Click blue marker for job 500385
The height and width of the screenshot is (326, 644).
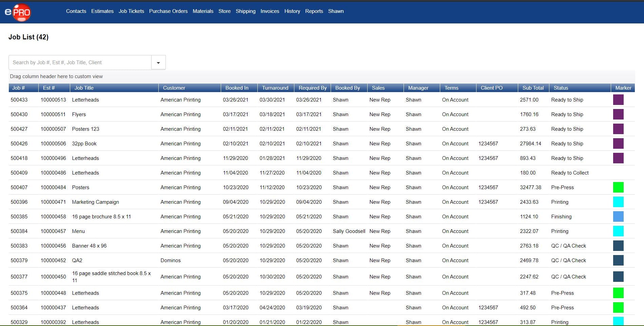point(618,217)
